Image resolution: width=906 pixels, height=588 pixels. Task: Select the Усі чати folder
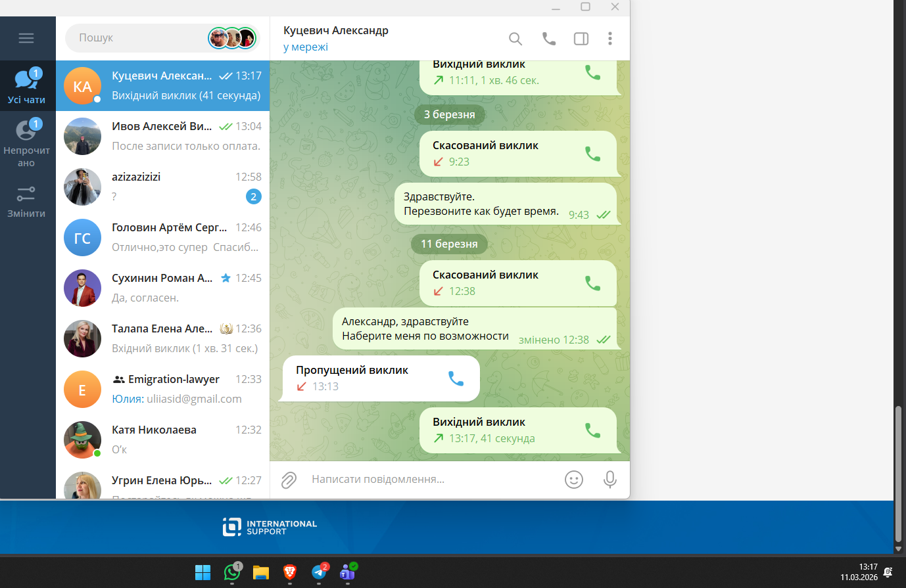pos(26,86)
